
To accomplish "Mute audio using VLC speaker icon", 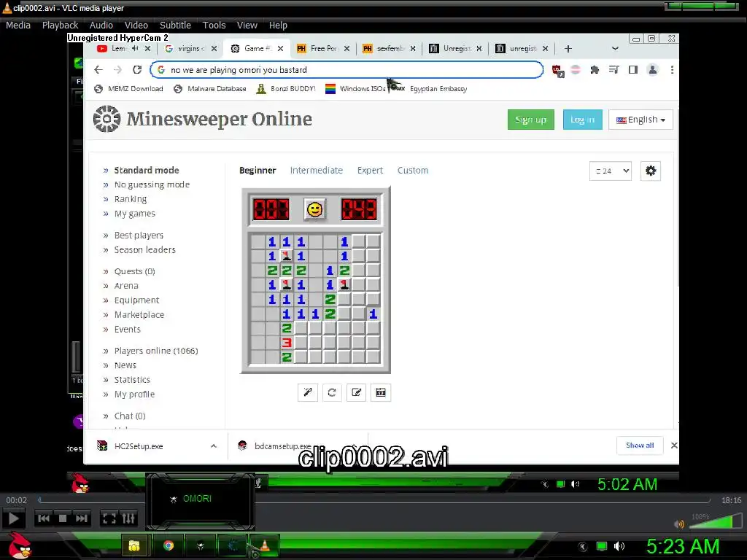I will 679,524.
